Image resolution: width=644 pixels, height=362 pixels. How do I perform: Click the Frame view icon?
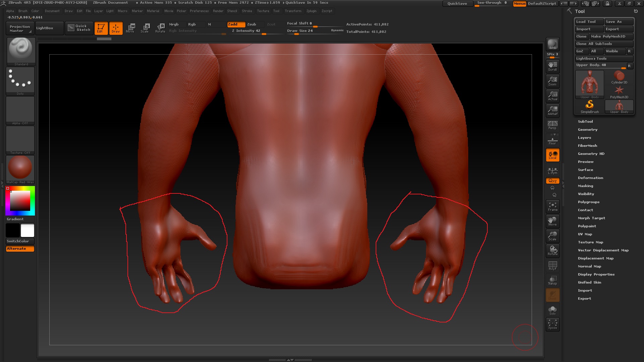coord(552,206)
